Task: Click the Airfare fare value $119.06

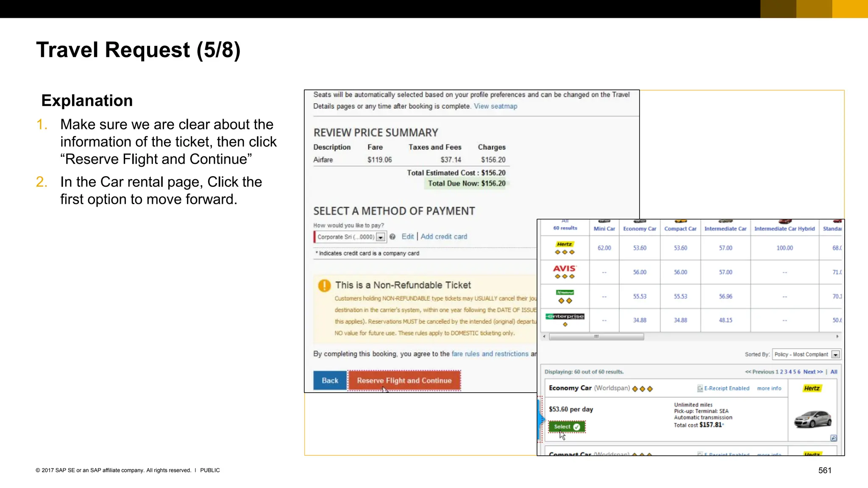Action: click(379, 160)
